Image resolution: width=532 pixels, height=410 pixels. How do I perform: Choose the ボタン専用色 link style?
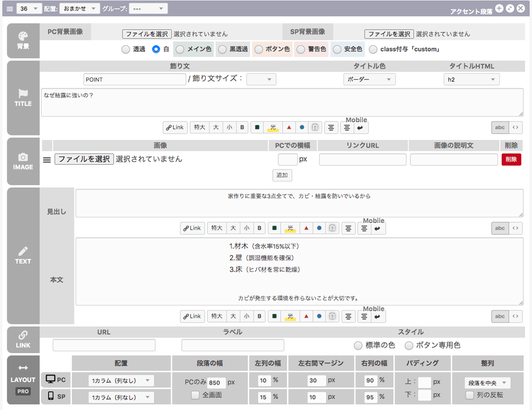tap(409, 345)
